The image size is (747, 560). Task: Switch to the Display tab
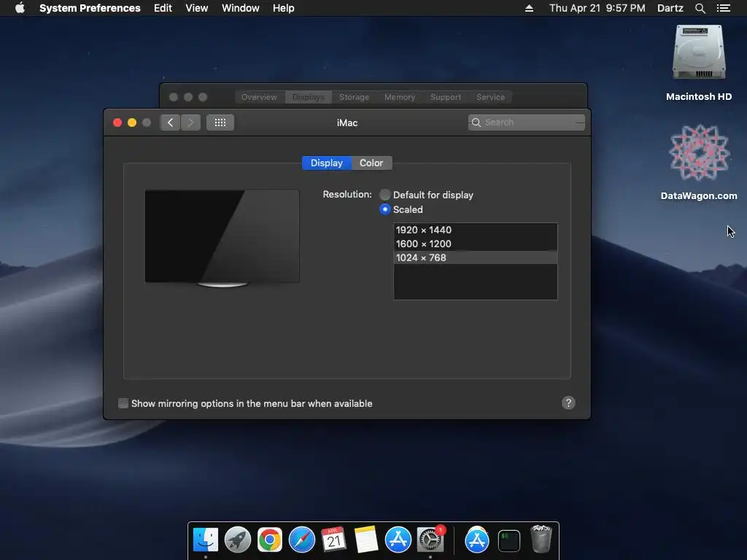327,163
